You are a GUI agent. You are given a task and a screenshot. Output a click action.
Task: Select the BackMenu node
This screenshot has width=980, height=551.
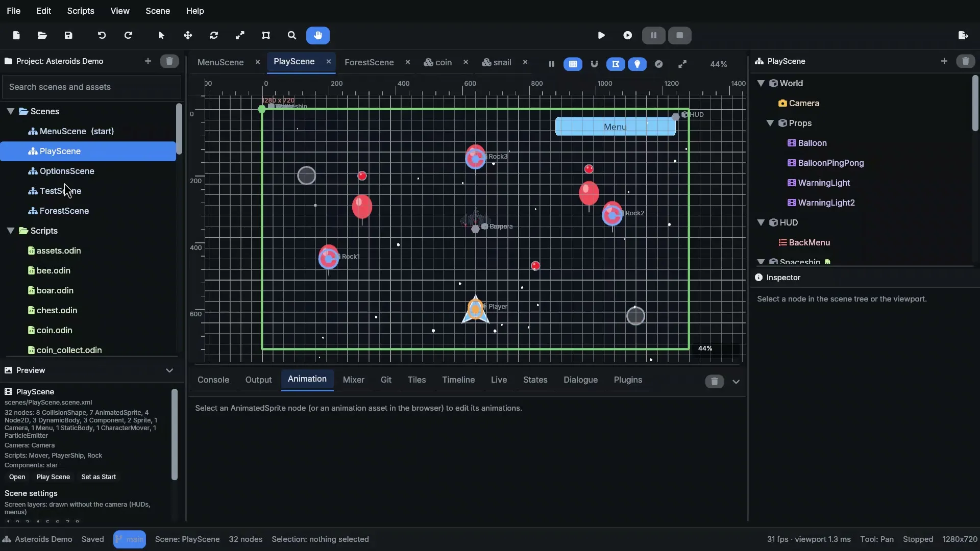tap(864, 242)
